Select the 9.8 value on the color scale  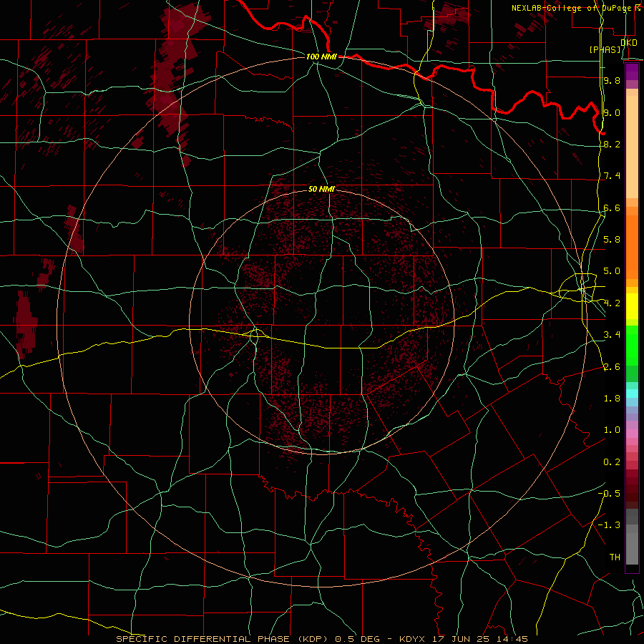[612, 81]
